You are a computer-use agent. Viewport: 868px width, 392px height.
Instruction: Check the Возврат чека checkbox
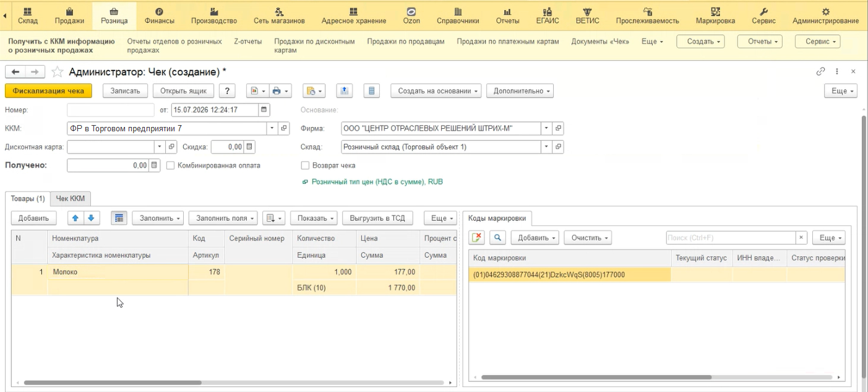305,165
